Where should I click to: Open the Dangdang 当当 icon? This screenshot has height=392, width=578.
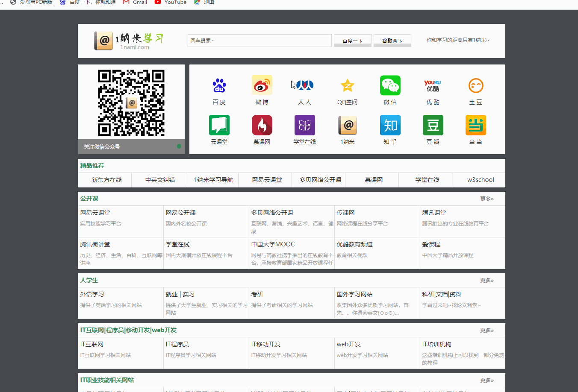pyautogui.click(x=475, y=126)
